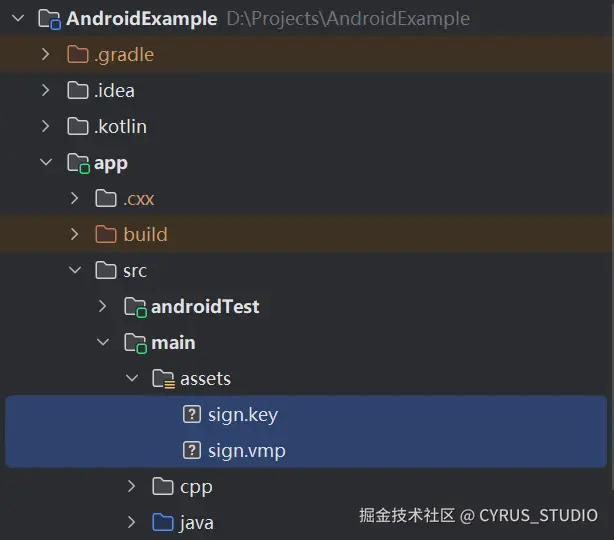Collapse the main source set
Viewport: 614px width, 540px height.
click(x=102, y=342)
